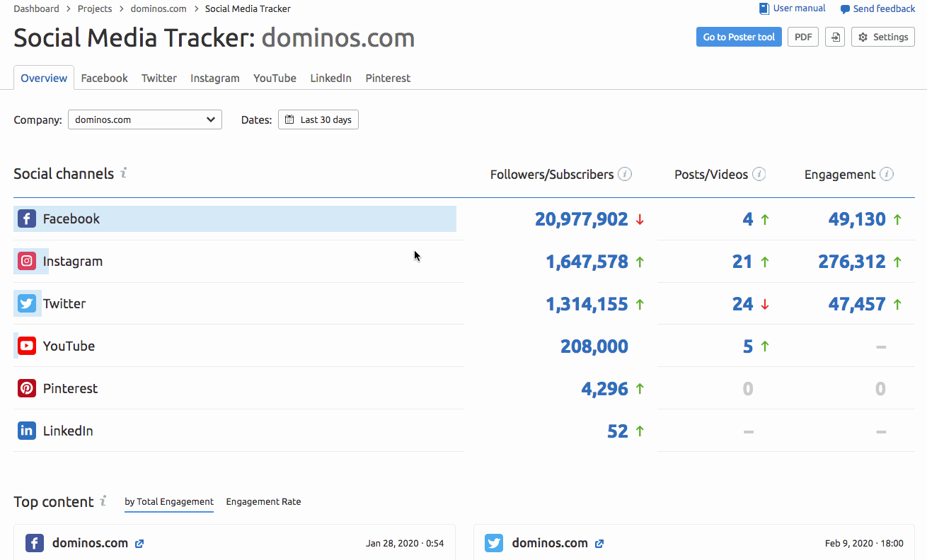Click the Pinterest channel row label
Viewport: 927px width, 560px height.
pos(70,388)
